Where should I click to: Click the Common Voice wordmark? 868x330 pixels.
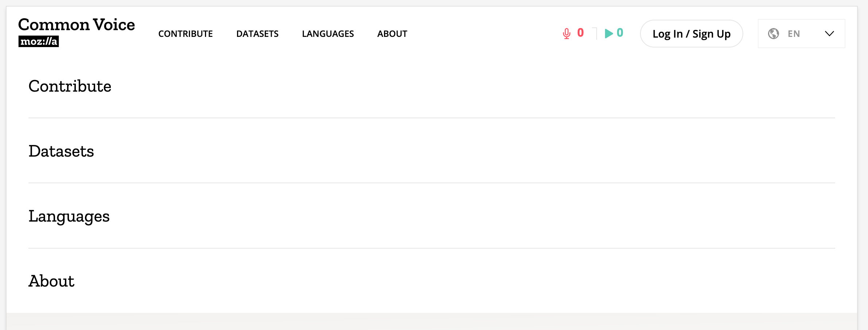click(77, 25)
